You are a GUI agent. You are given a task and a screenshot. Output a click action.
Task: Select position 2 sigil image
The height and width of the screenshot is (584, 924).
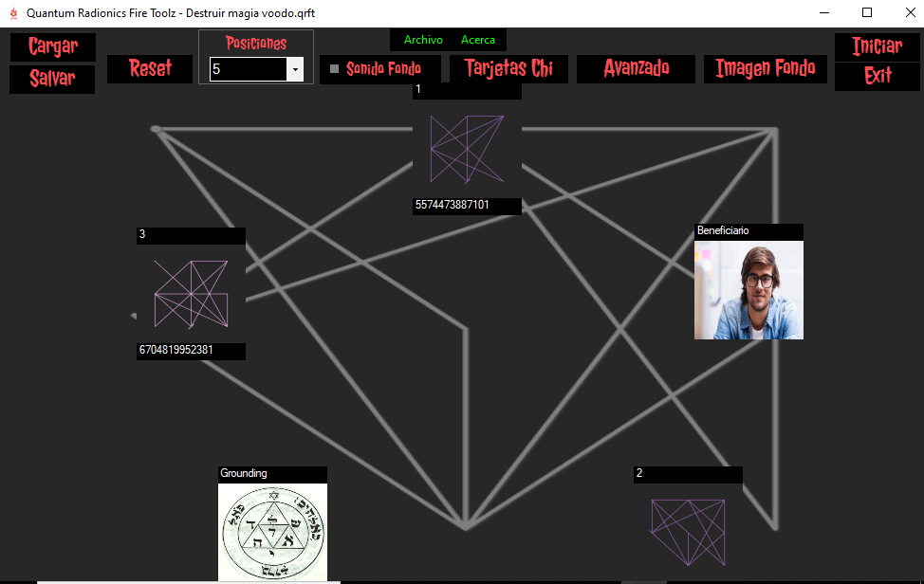(x=688, y=532)
